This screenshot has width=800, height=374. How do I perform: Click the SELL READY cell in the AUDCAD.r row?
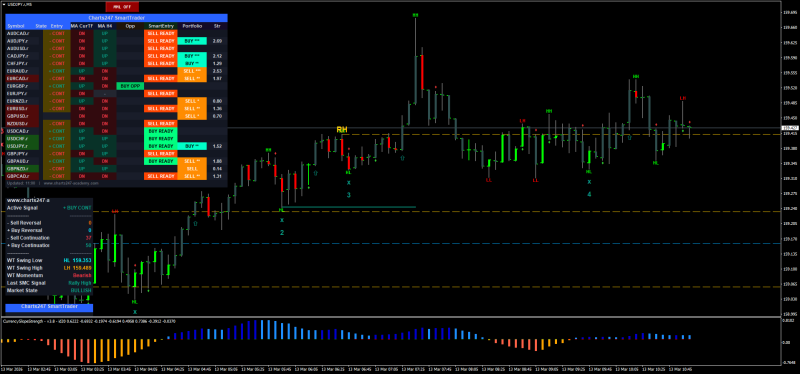point(161,33)
